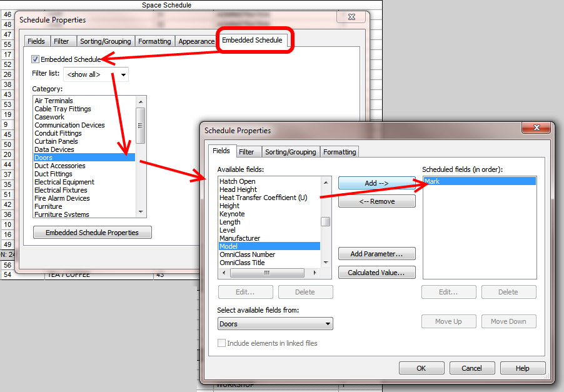Image resolution: width=564 pixels, height=392 pixels.
Task: Open the Help dialog
Action: (522, 368)
